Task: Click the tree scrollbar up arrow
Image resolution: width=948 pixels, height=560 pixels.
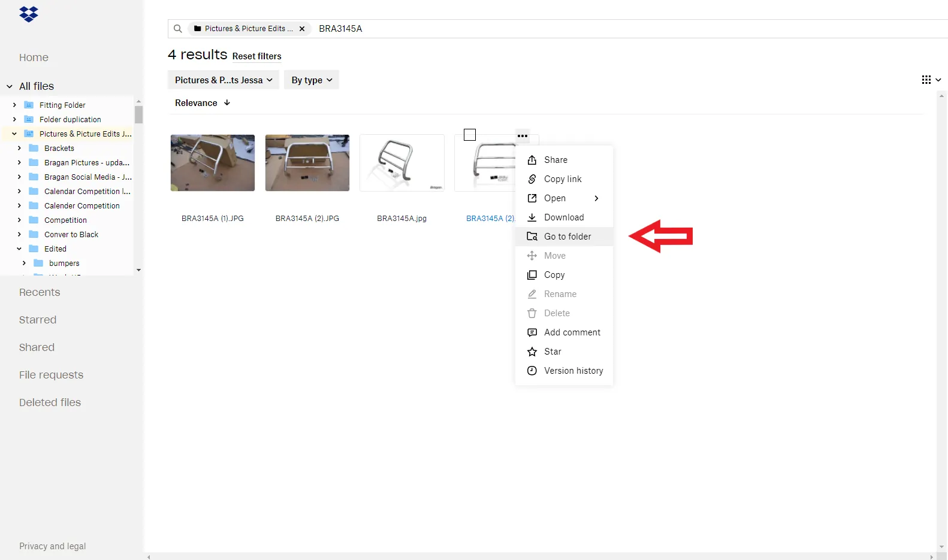Action: 138,101
